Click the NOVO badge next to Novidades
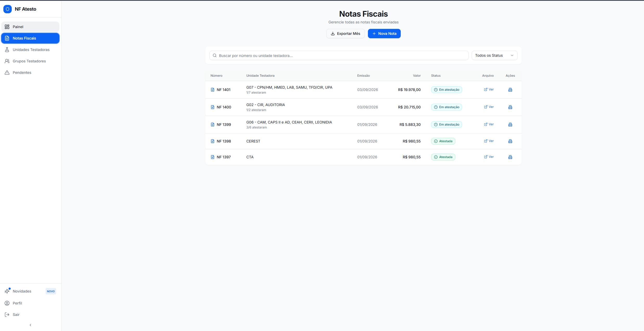The image size is (644, 331). click(x=51, y=291)
